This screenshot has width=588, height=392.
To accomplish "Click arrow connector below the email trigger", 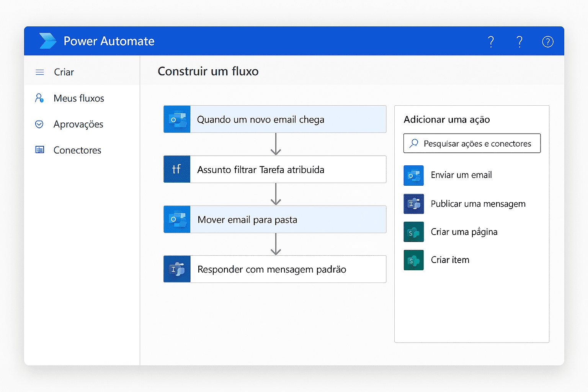I will pyautogui.click(x=276, y=144).
